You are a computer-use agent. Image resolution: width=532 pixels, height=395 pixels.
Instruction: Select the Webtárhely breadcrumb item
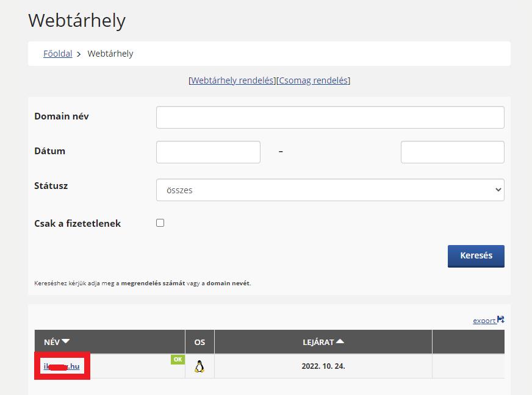coord(110,54)
